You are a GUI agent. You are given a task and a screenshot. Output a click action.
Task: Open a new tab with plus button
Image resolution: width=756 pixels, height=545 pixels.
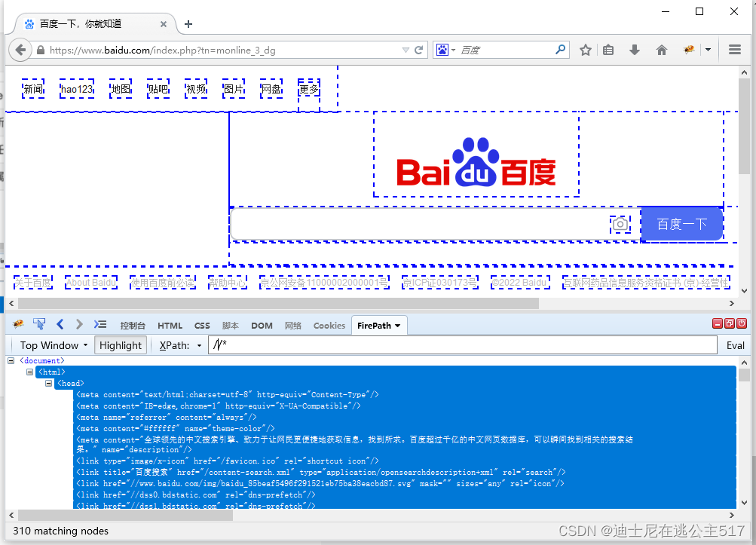[x=188, y=24]
